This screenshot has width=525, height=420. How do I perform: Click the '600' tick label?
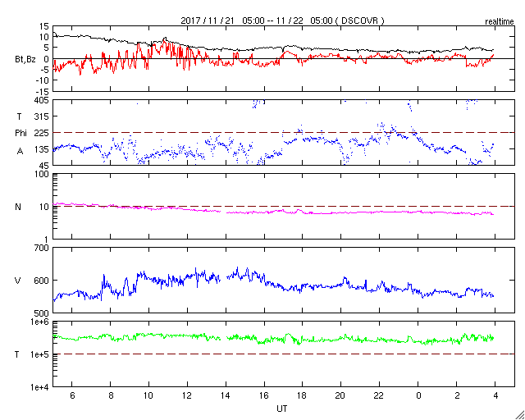click(x=42, y=281)
